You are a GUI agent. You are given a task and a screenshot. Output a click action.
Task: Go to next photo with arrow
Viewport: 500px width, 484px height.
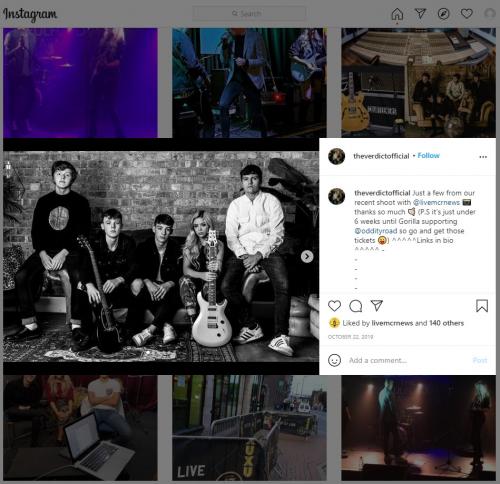click(307, 256)
